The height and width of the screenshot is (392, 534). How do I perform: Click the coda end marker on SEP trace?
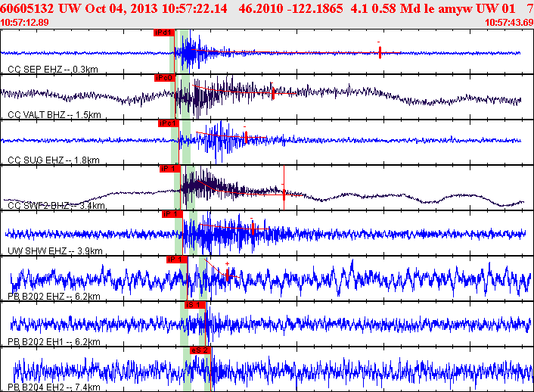click(x=380, y=52)
